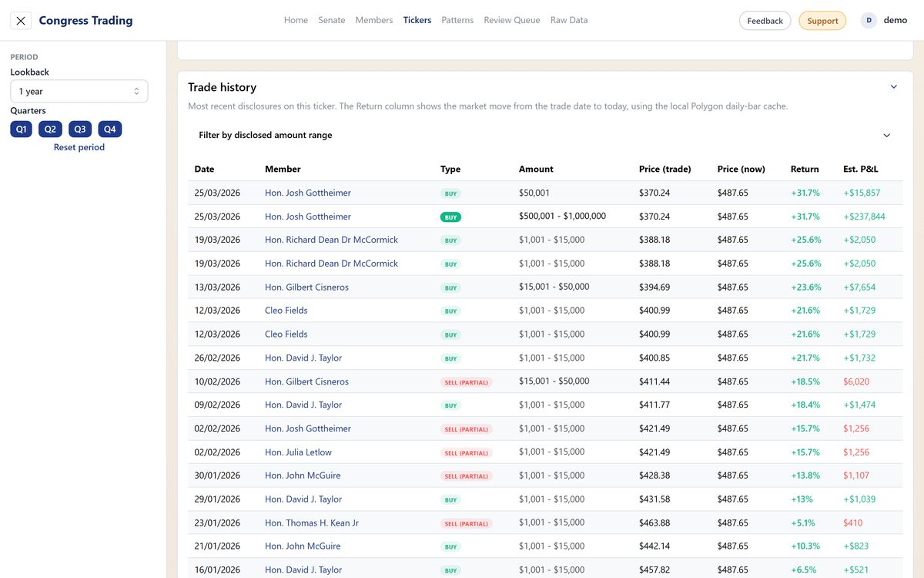Open the Senate tab
Viewport: 924px width, 578px height.
[332, 20]
